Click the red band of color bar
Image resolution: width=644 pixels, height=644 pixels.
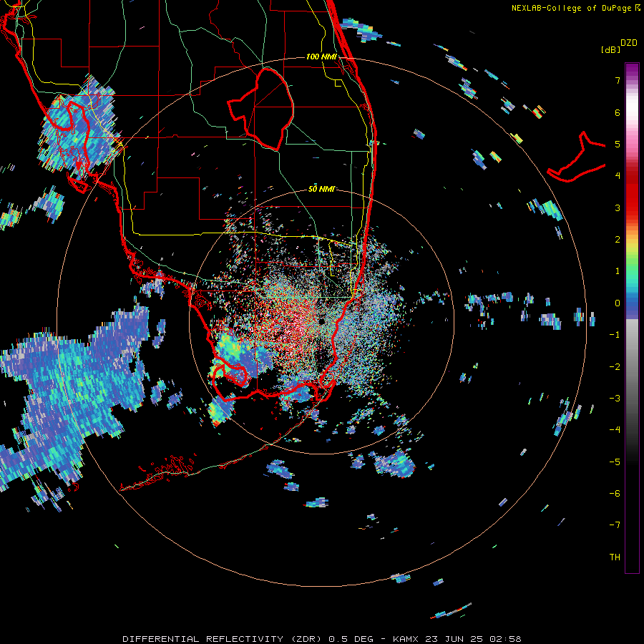click(632, 193)
